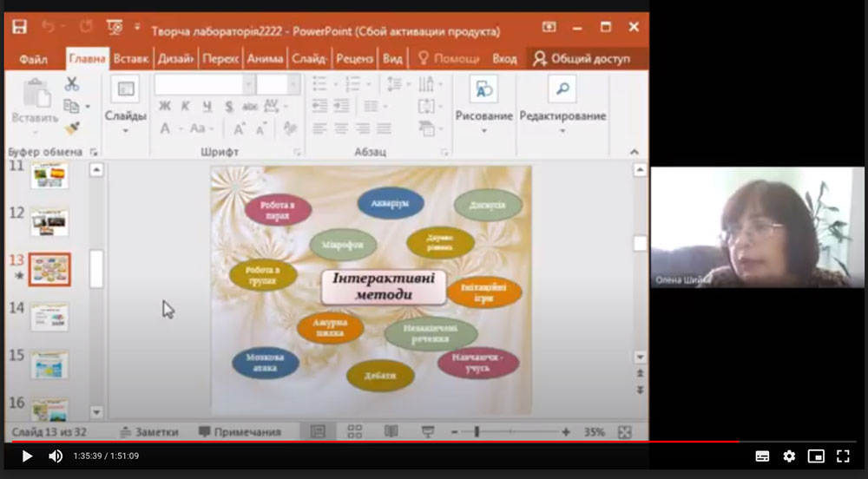This screenshot has width=868, height=479.
Task: Collapse the ribbon with the chevron
Action: pyautogui.click(x=635, y=152)
